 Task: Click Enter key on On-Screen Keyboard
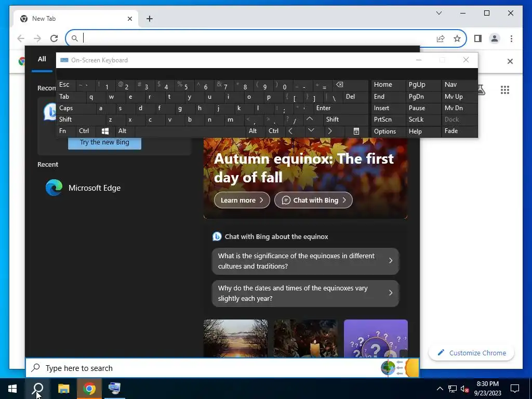click(x=341, y=108)
